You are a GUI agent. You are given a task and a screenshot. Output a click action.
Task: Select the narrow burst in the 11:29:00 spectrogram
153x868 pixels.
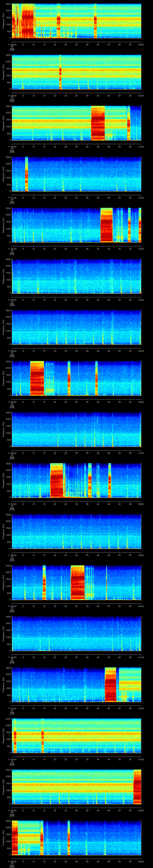click(x=61, y=72)
